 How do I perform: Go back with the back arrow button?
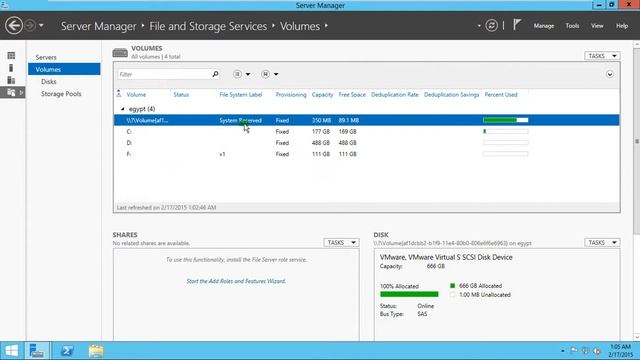pyautogui.click(x=13, y=26)
